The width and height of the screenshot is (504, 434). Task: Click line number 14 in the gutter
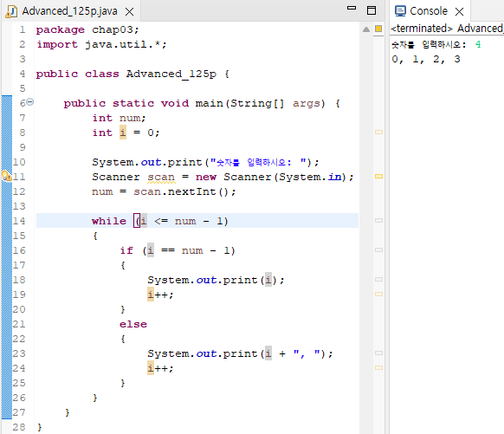[x=19, y=221]
